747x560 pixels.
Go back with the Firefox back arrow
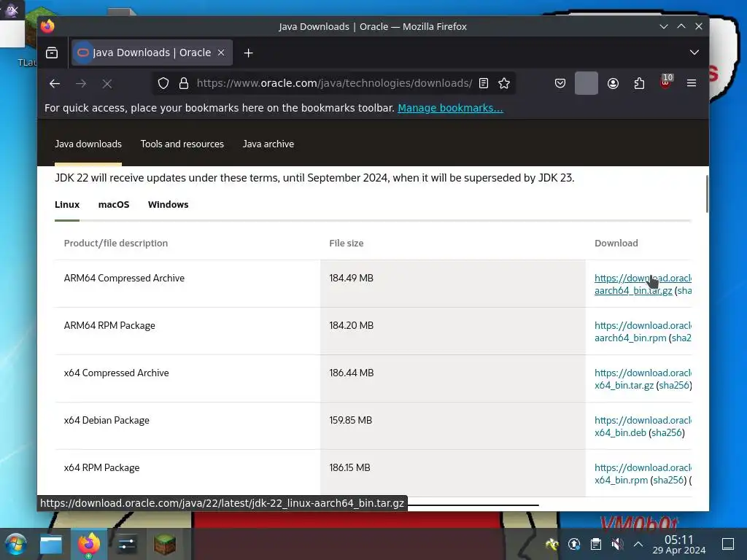(55, 84)
